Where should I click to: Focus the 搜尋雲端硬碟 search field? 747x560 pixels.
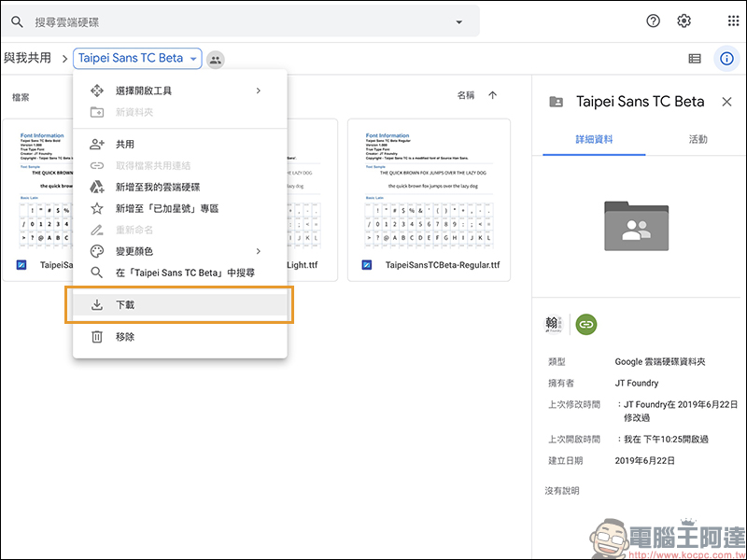pos(241,21)
